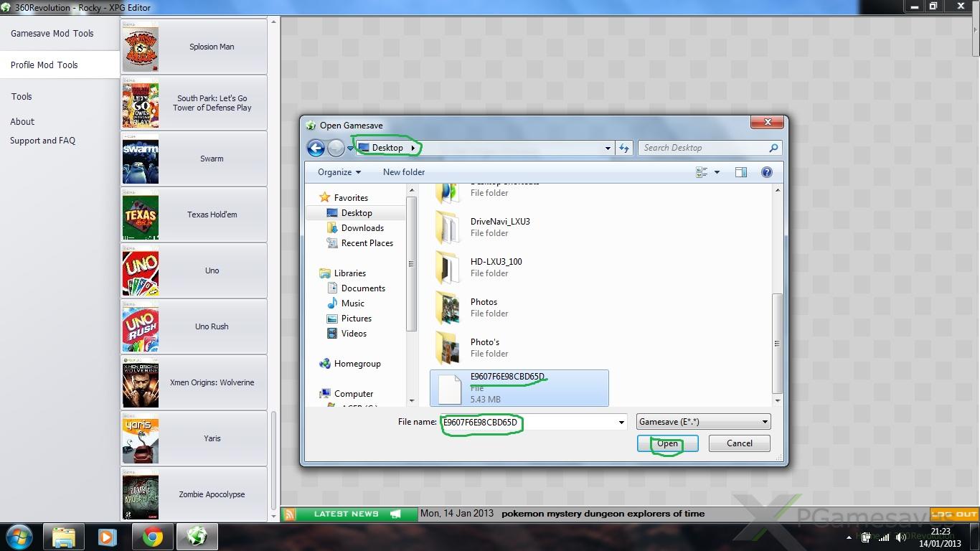
Task: Open the Organize menu
Action: (339, 172)
